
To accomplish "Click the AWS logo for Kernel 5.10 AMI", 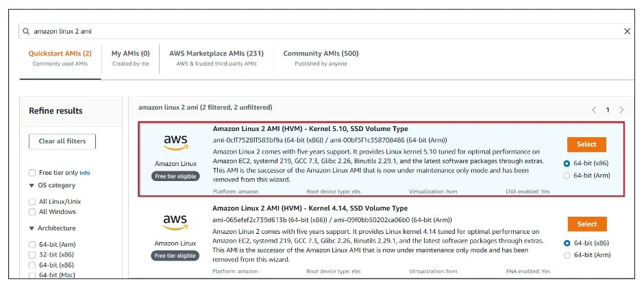I will pyautogui.click(x=176, y=143).
